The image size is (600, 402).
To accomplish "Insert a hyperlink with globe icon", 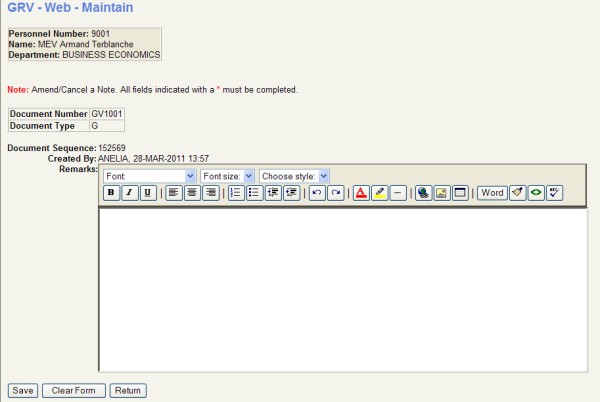I will 423,193.
